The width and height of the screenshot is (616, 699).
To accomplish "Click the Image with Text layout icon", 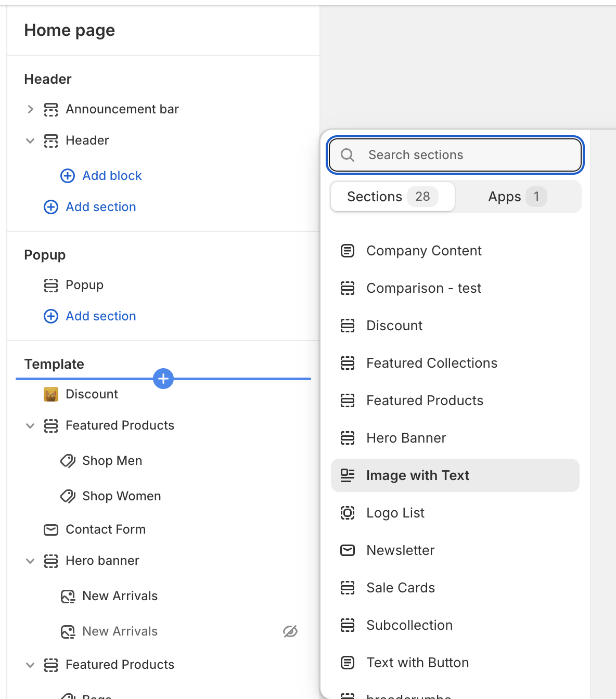I will tap(348, 475).
